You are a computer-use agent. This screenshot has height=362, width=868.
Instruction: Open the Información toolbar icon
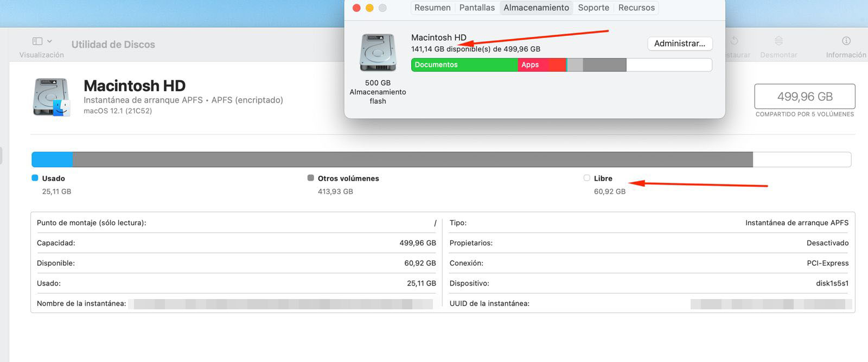click(846, 41)
